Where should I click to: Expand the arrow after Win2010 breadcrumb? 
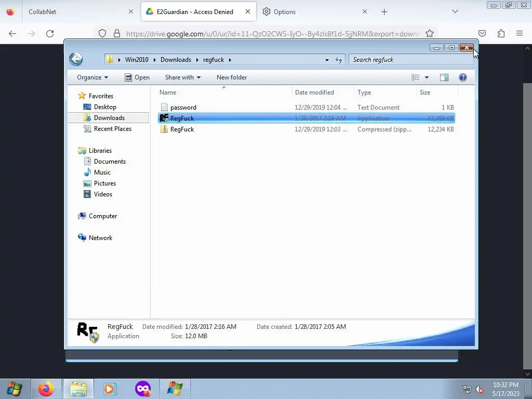(x=155, y=60)
